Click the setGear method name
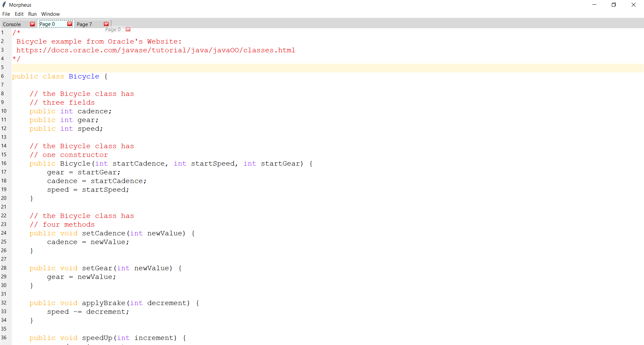Viewport: 644px width, 345px height. 97,268
